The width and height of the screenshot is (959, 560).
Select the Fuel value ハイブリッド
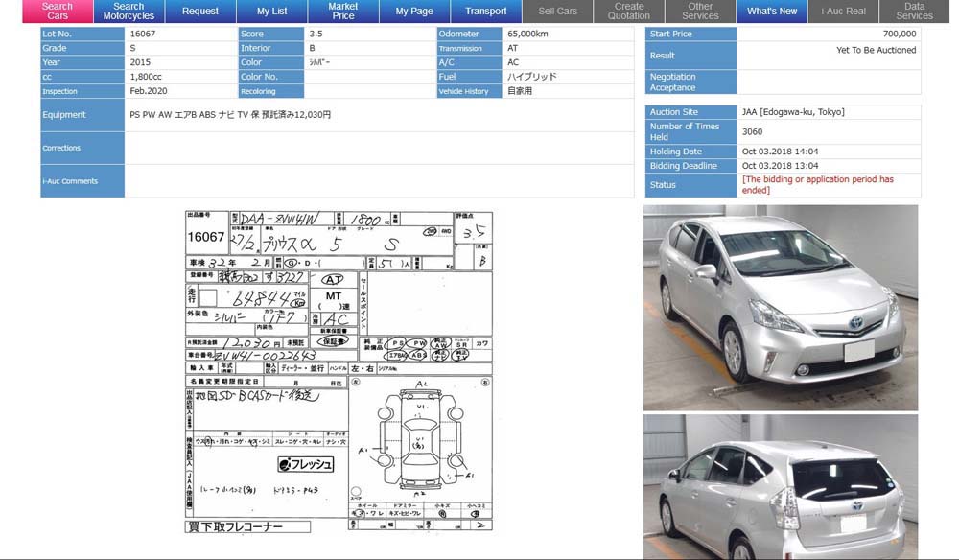(532, 77)
